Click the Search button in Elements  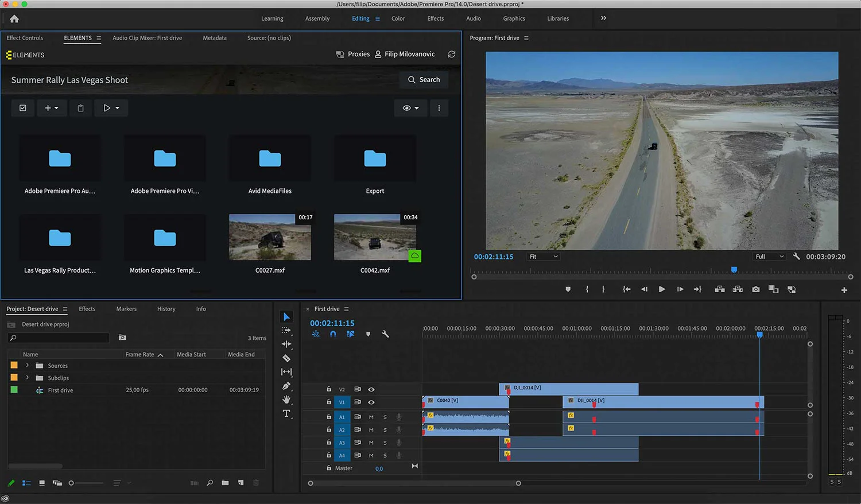[x=424, y=80]
